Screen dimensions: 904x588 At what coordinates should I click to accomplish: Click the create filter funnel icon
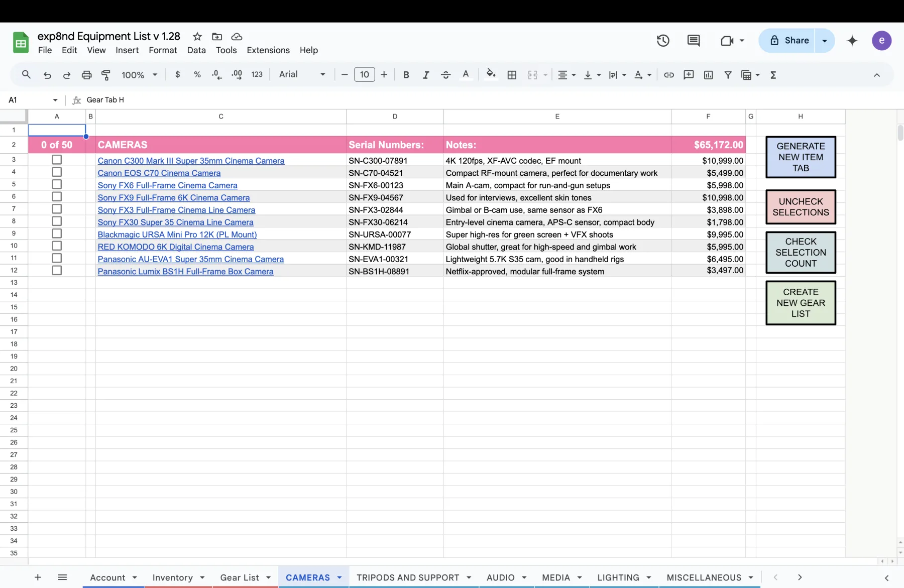point(728,75)
